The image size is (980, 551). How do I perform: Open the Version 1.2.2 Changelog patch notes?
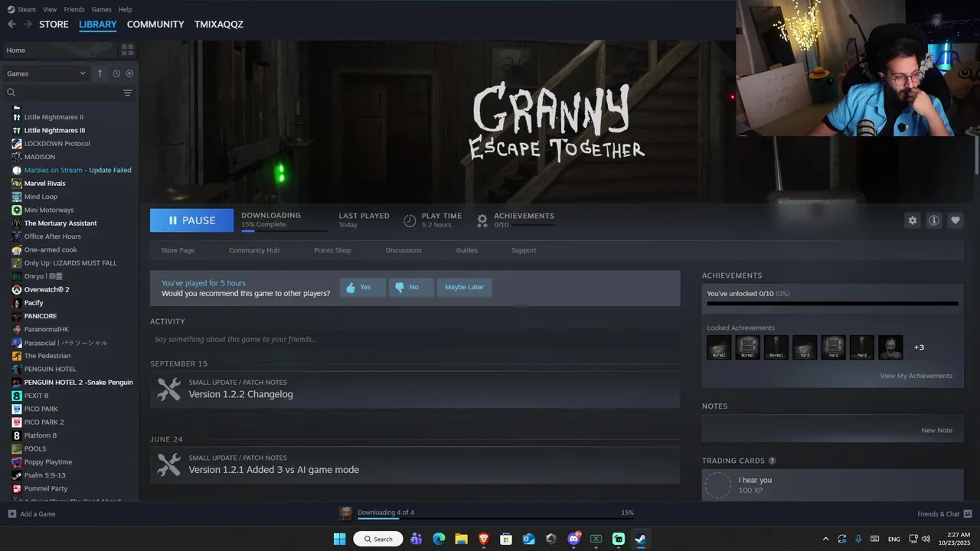click(x=415, y=390)
